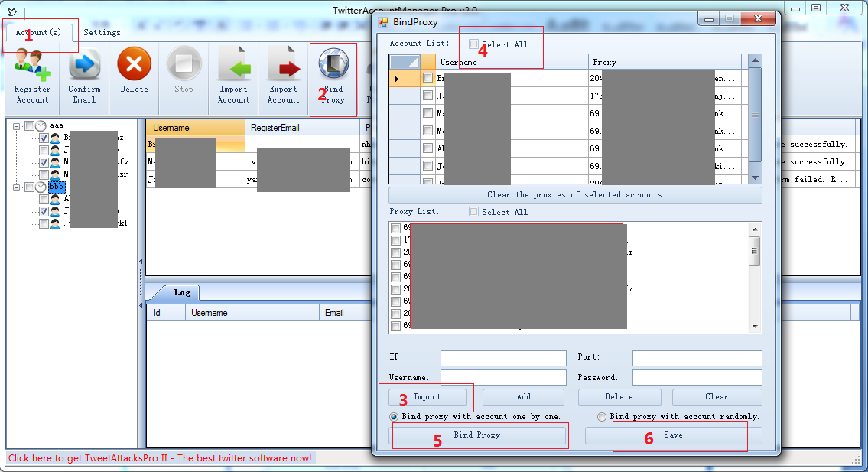
Task: Uncheck the tree account ending in 'fv'
Action: (x=44, y=162)
